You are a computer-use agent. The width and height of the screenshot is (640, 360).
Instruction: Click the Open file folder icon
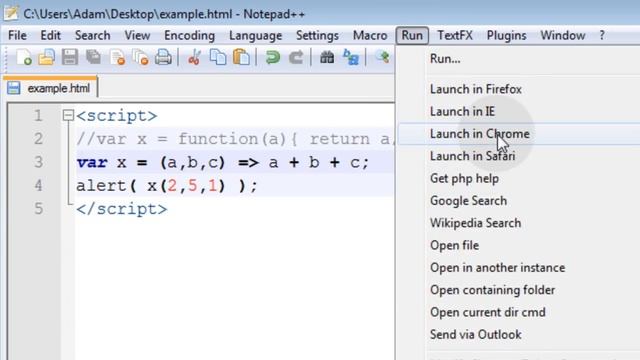pos(47,57)
